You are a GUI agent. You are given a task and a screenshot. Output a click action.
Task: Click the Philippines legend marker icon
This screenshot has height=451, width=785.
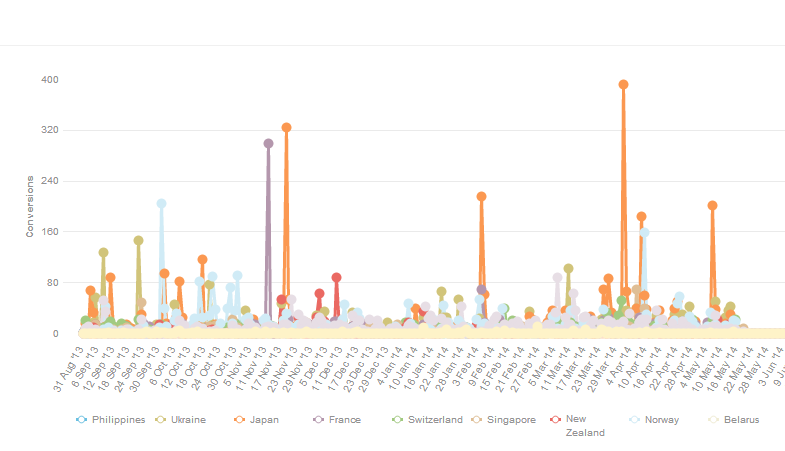pyautogui.click(x=82, y=420)
